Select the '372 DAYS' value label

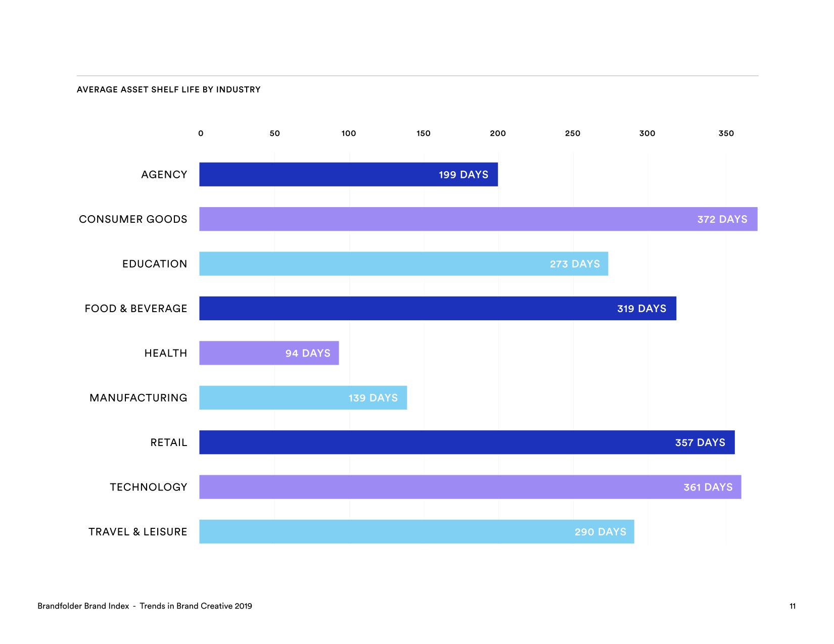(722, 219)
